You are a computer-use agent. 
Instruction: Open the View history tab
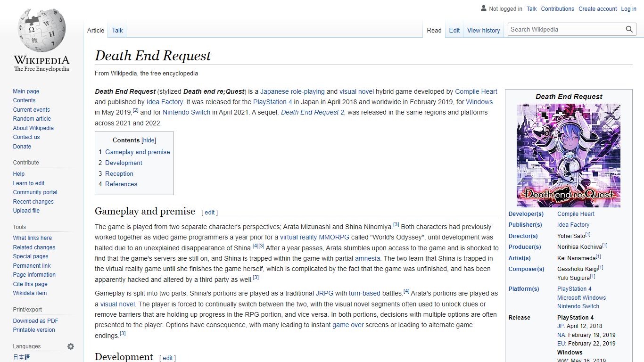(x=484, y=30)
